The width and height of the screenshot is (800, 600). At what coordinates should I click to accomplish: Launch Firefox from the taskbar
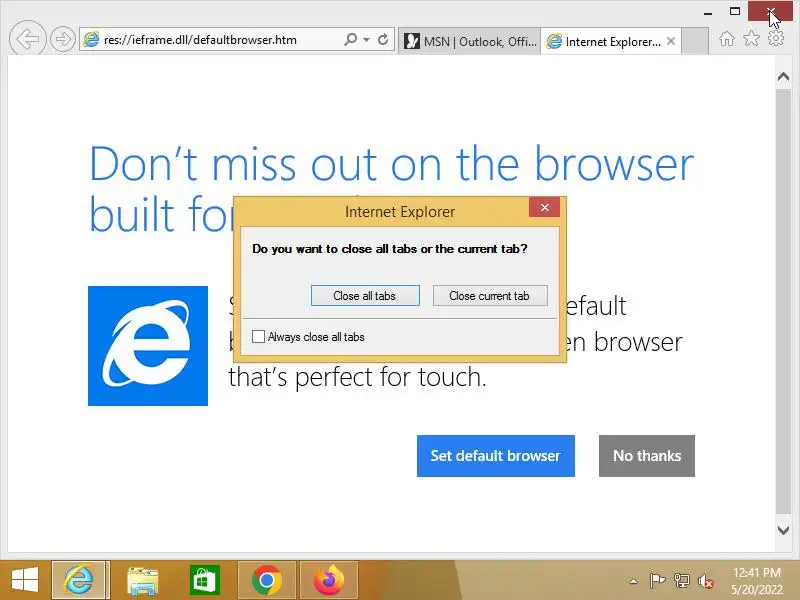329,580
